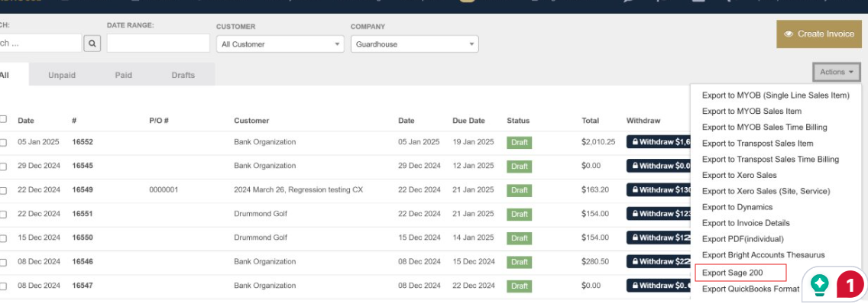Image resolution: width=868 pixels, height=304 pixels.
Task: Open the All Customer dropdown
Action: (280, 44)
